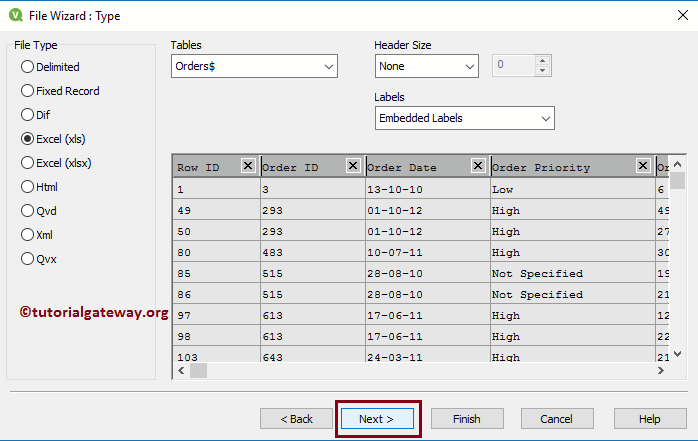The width and height of the screenshot is (698, 441).
Task: Click the Finish button
Action: (x=467, y=419)
